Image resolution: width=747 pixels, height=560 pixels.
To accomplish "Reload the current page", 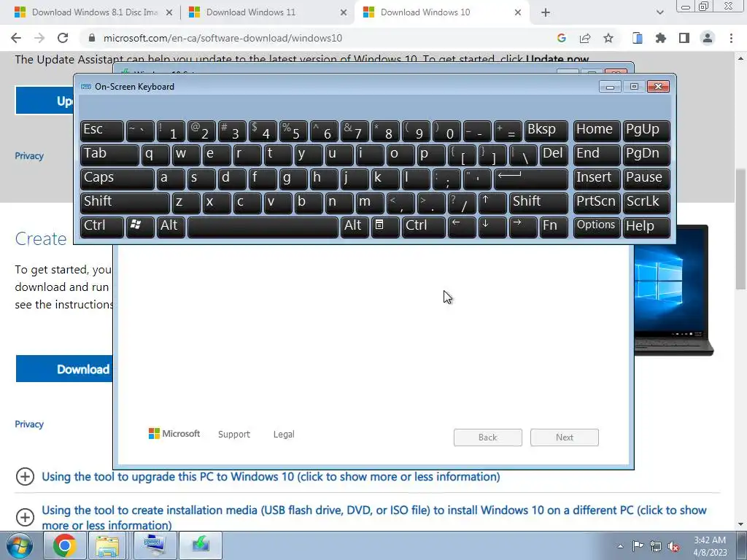I will tap(63, 38).
